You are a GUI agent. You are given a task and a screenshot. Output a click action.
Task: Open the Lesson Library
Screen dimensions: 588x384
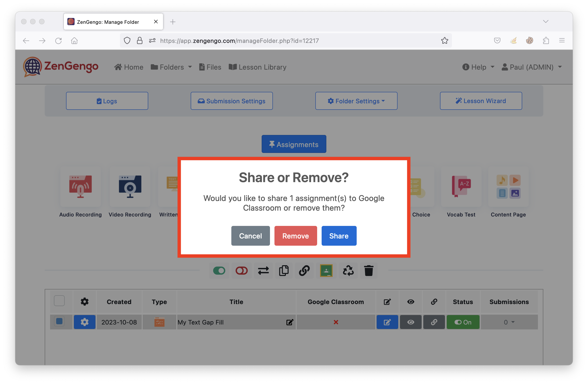257,67
